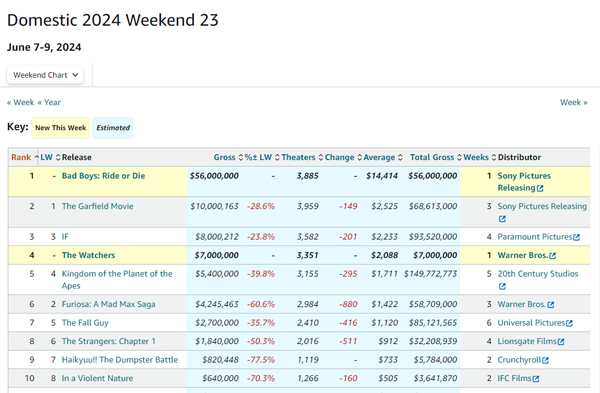Open external link icon beside Paramount Pictures
This screenshot has width=600, height=393.
coord(577,237)
